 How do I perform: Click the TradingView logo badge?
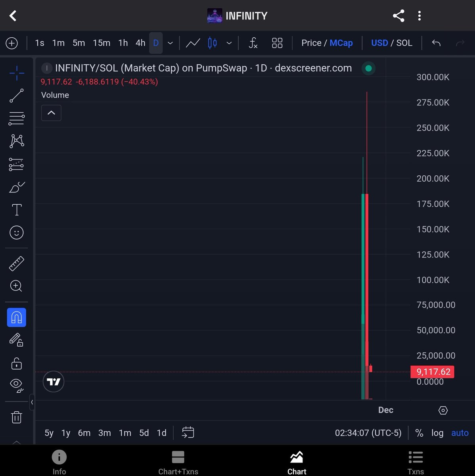click(x=54, y=382)
